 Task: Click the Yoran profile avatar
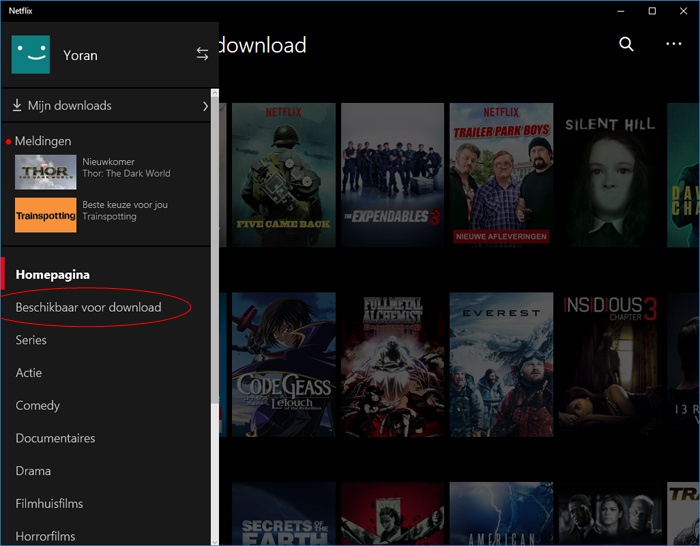point(30,54)
